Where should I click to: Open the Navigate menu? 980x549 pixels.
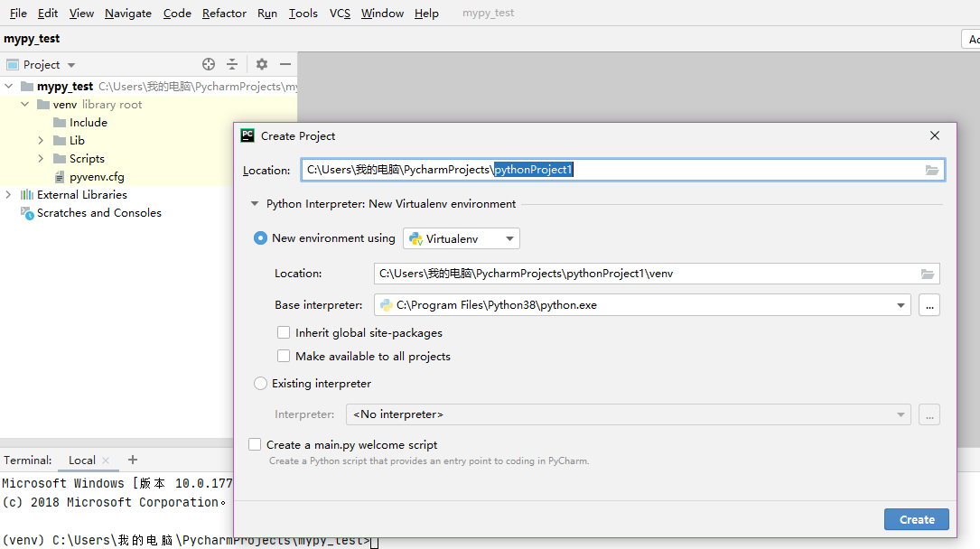pos(128,14)
